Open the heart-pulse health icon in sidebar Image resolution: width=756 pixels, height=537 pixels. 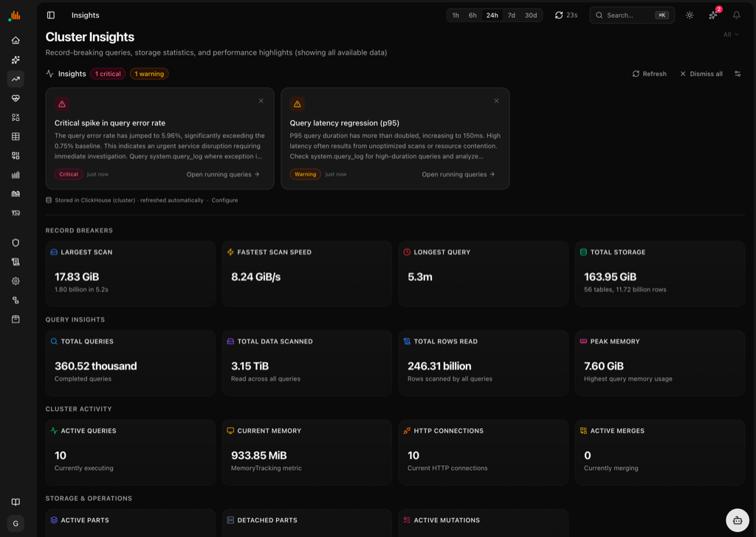click(16, 98)
